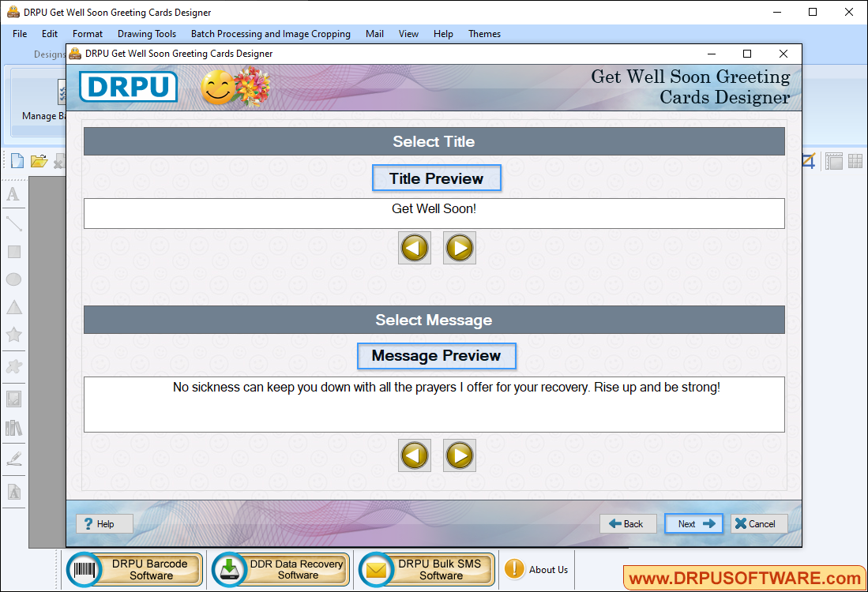Show previous message using left arrow
This screenshot has height=592, width=868.
click(x=415, y=455)
